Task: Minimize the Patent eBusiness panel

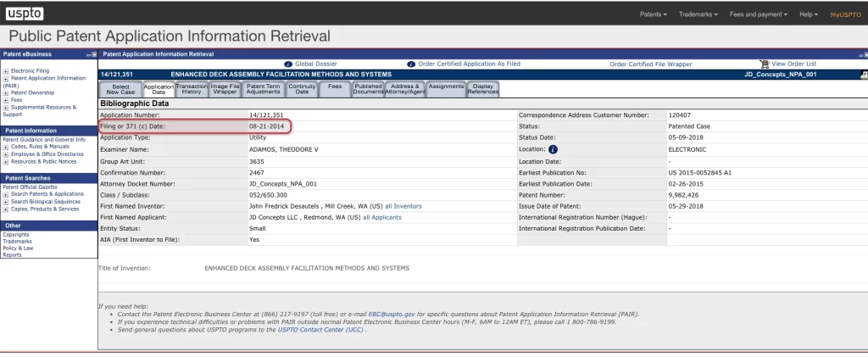Action: [88, 55]
